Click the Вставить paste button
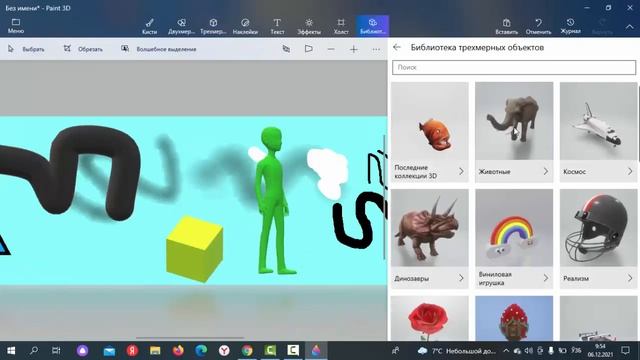This screenshot has width=640, height=360. 507,26
